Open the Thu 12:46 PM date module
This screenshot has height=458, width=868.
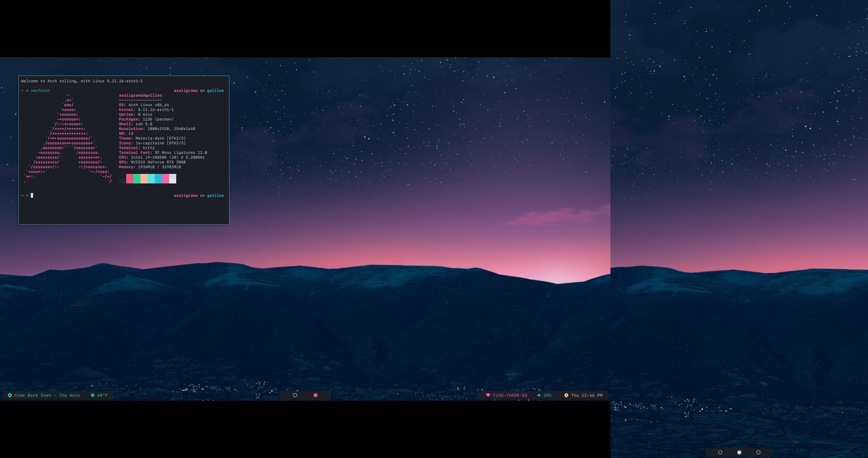(x=587, y=395)
